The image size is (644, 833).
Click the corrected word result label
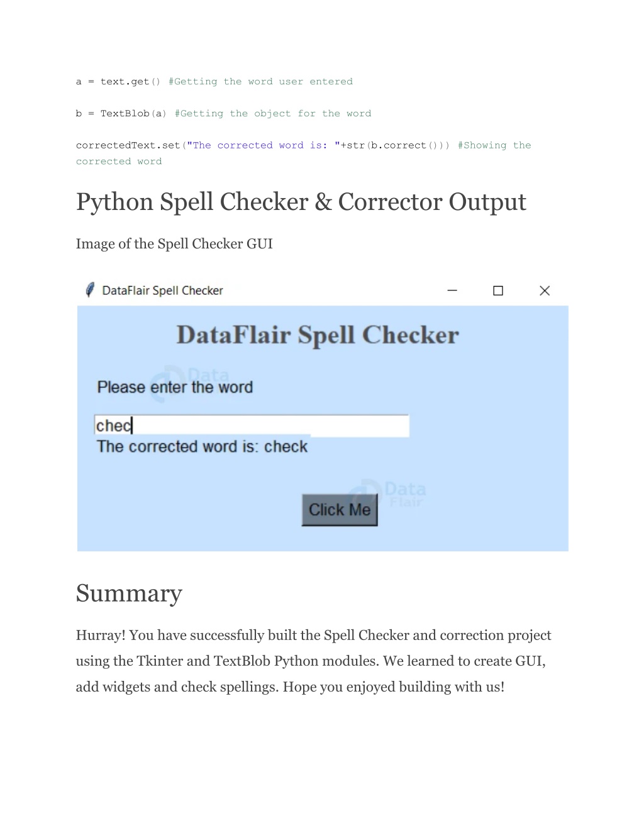(x=202, y=447)
